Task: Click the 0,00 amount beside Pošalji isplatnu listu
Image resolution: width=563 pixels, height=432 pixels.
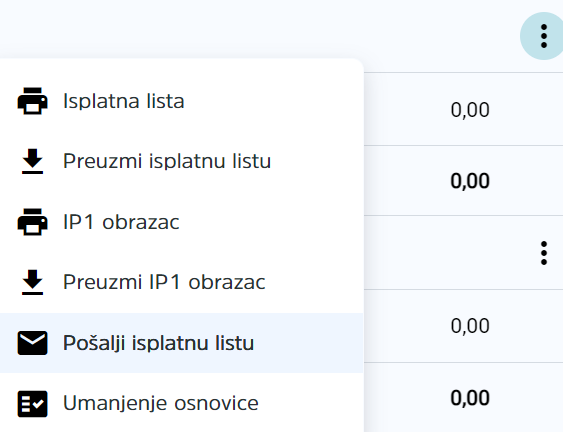Action: tap(470, 326)
